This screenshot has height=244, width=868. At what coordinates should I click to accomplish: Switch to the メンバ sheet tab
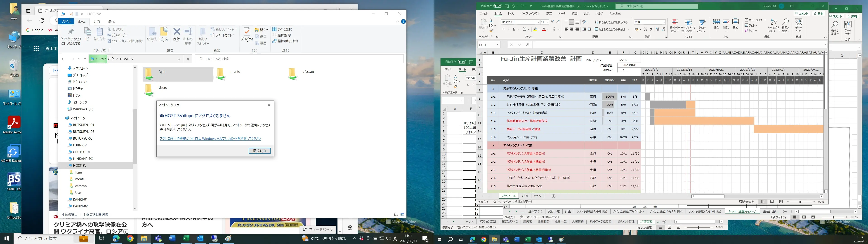(x=525, y=196)
